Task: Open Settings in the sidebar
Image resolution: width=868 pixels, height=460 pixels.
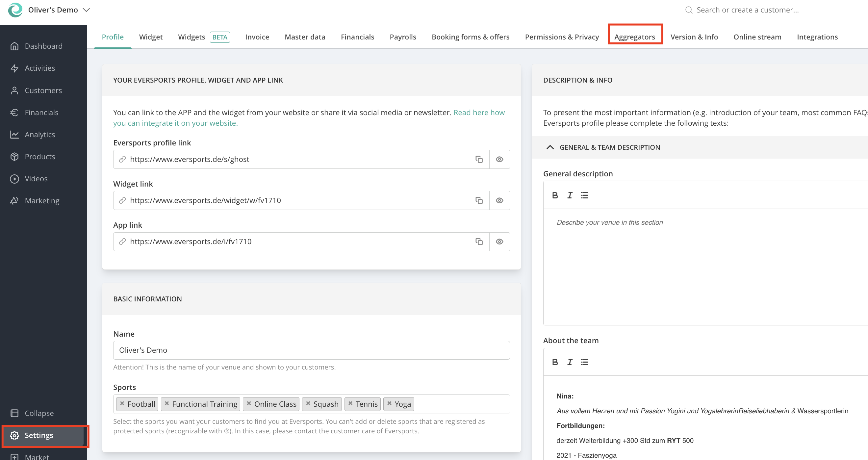Action: tap(43, 435)
